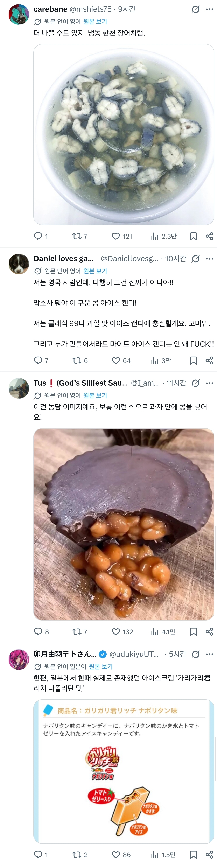Bookmark the carebane tweet
This screenshot has height=868, width=217.
coord(193,236)
